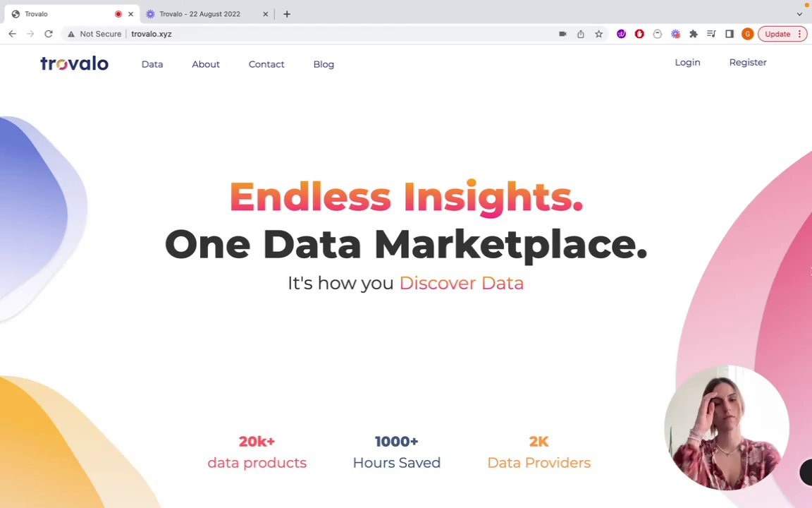Click the Endless Insights. headline
This screenshot has width=812, height=508.
[x=407, y=198]
